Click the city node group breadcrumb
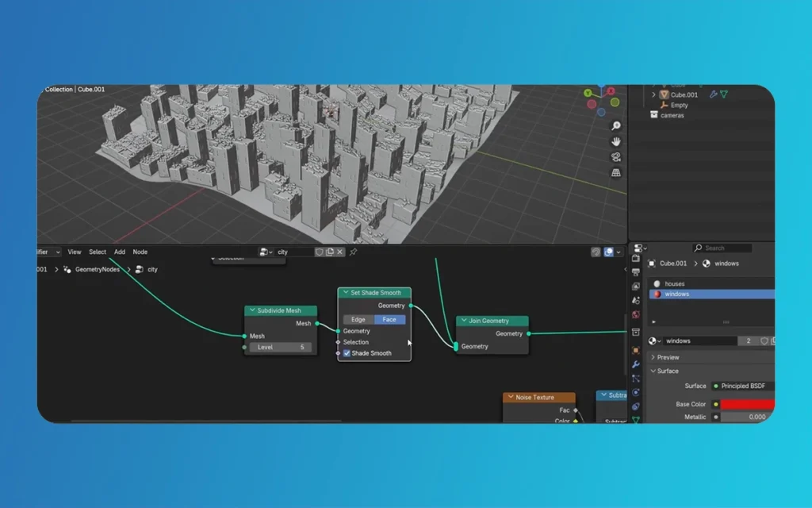Viewport: 812px width, 508px height. [x=147, y=270]
